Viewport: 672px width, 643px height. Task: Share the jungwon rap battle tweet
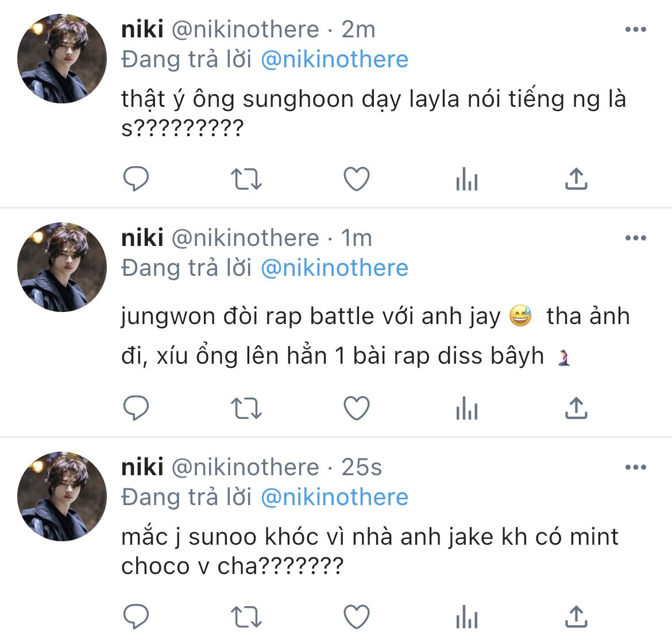[x=577, y=407]
